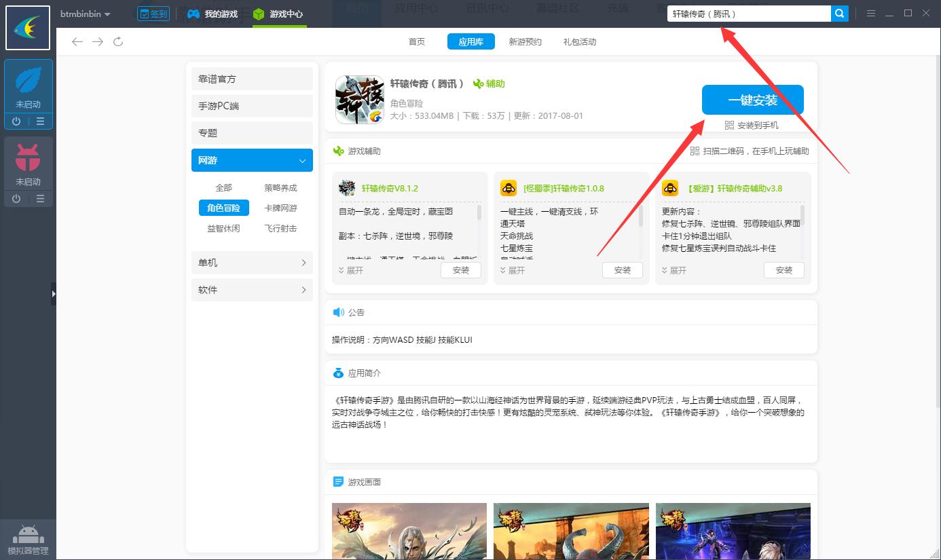The width and height of the screenshot is (941, 560).
Task: Open the 礼包活动 tab
Action: click(x=580, y=42)
